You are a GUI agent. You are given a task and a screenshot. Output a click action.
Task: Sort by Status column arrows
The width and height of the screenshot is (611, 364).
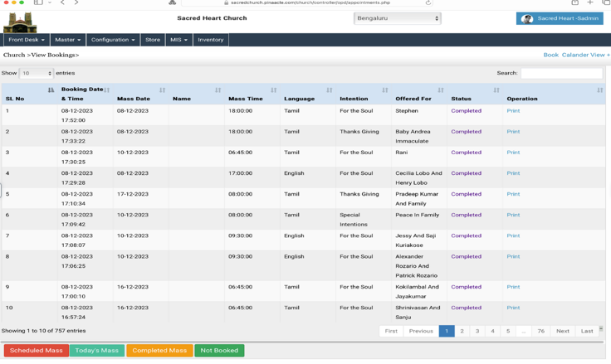[496, 90]
